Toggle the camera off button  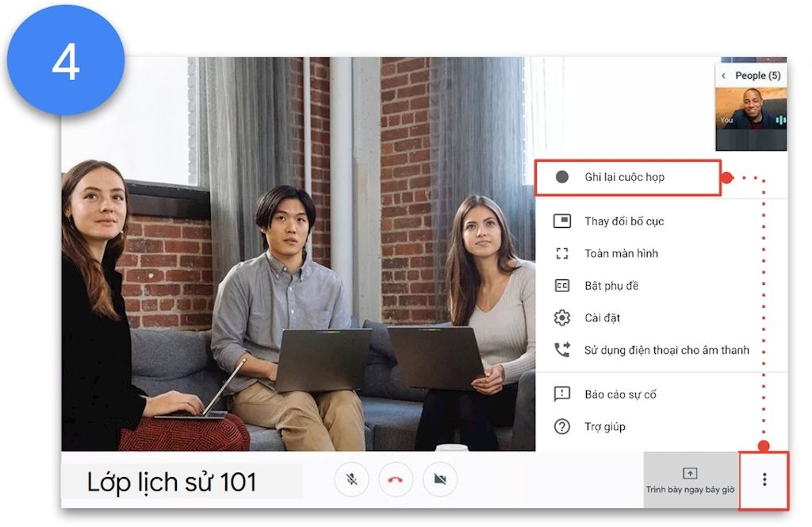click(x=439, y=479)
